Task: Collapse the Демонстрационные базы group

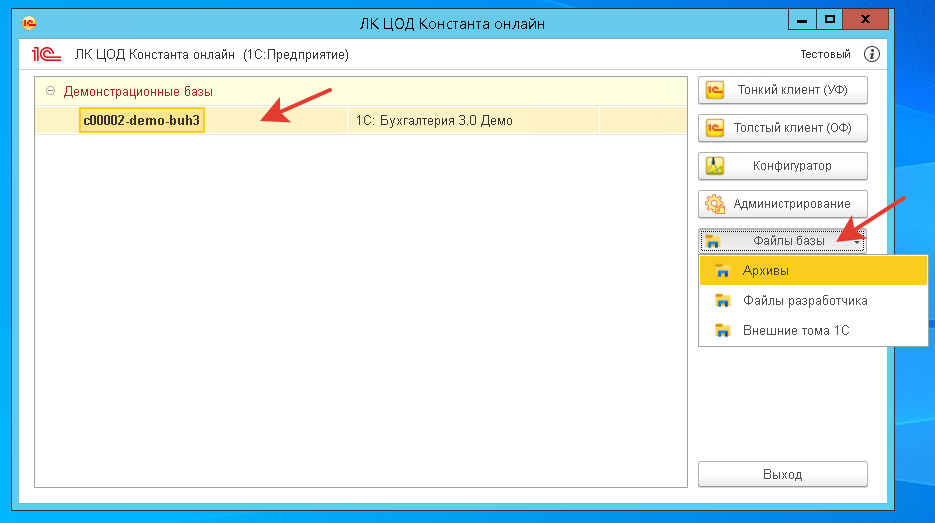Action: tap(50, 91)
